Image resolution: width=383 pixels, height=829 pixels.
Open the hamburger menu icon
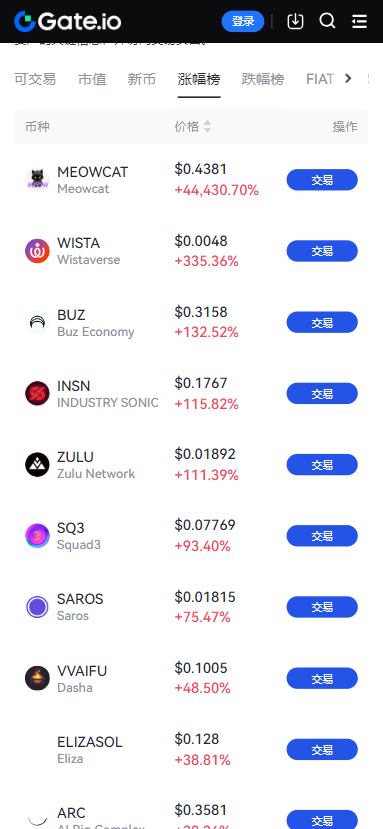(x=359, y=21)
